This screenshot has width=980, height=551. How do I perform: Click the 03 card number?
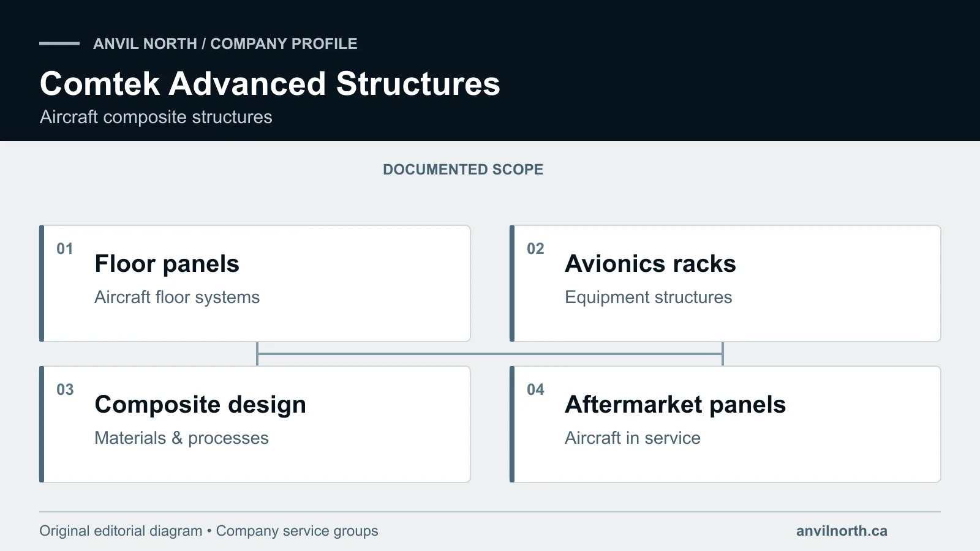[65, 390]
